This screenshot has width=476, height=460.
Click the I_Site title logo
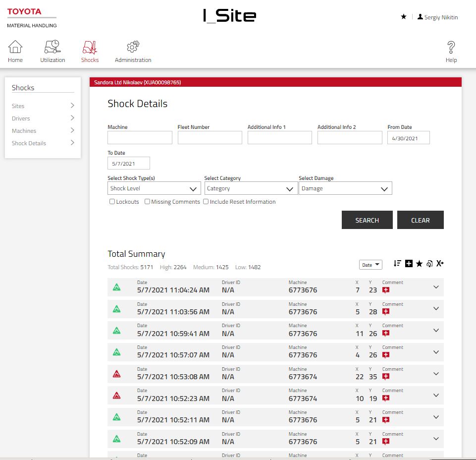229,15
